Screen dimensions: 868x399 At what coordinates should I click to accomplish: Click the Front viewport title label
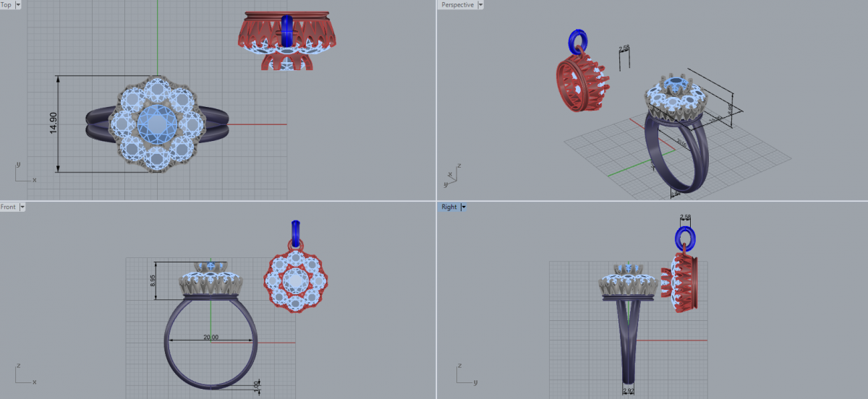[9, 207]
